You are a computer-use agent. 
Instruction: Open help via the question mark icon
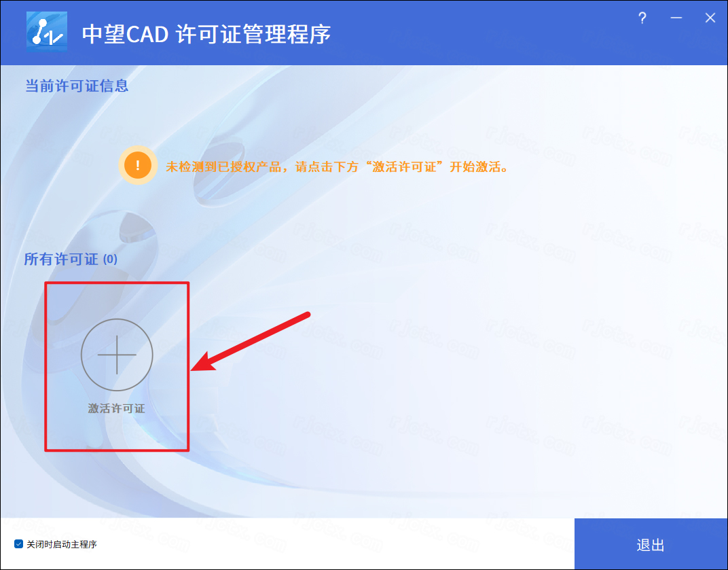(x=642, y=18)
